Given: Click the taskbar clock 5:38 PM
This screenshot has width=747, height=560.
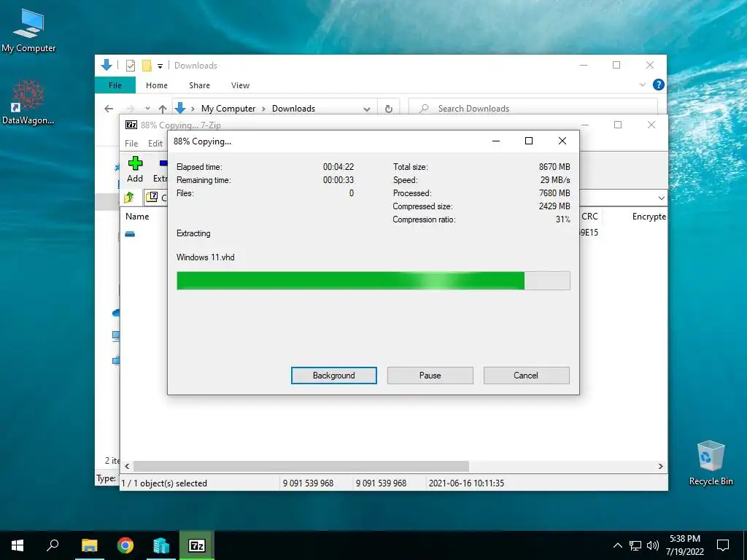Looking at the screenshot, I should pyautogui.click(x=684, y=545).
